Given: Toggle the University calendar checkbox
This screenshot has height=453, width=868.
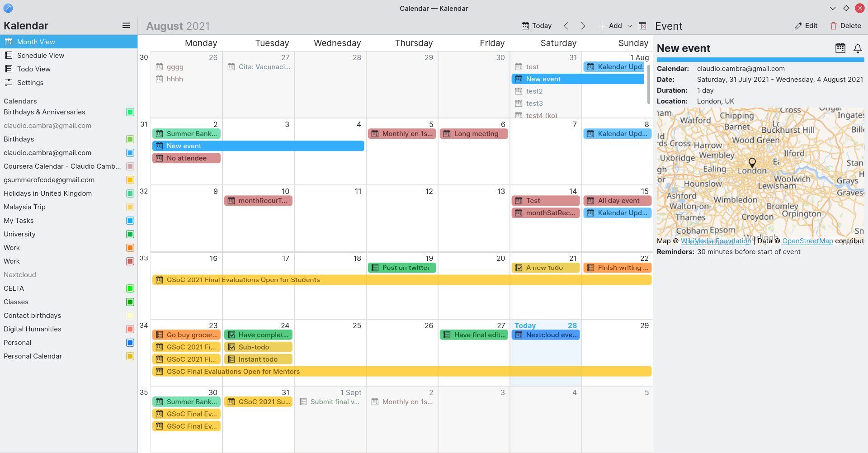Looking at the screenshot, I should (130, 234).
